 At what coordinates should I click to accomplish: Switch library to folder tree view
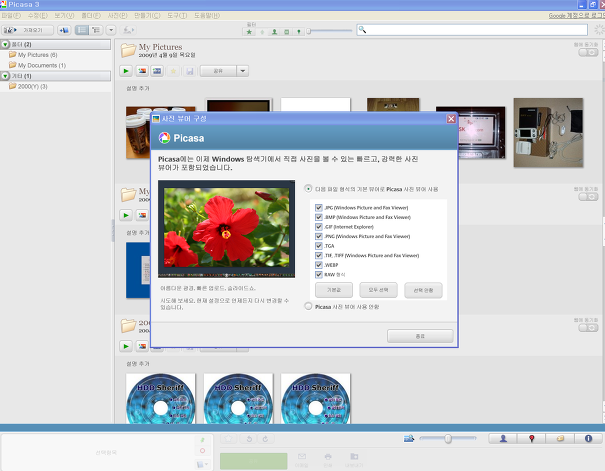coord(96,30)
